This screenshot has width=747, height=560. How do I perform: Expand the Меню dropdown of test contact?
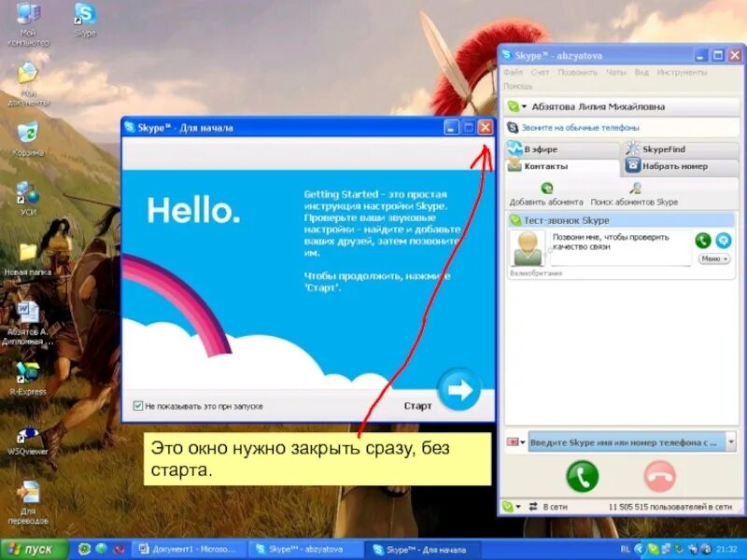[x=714, y=259]
